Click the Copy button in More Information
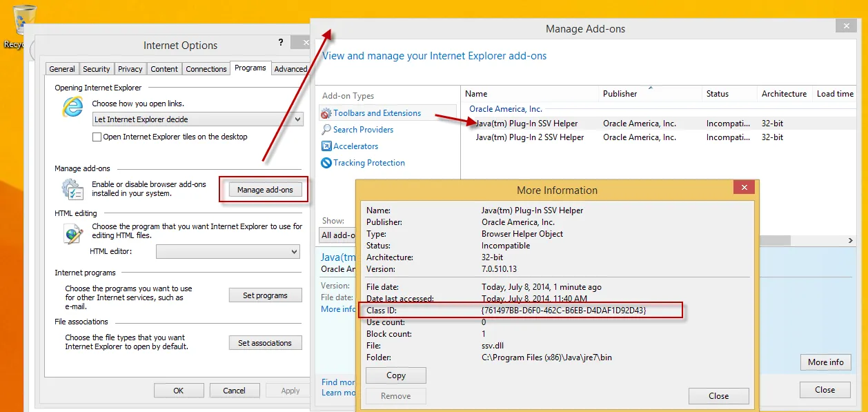Screen dimensions: 868x412 point(396,375)
